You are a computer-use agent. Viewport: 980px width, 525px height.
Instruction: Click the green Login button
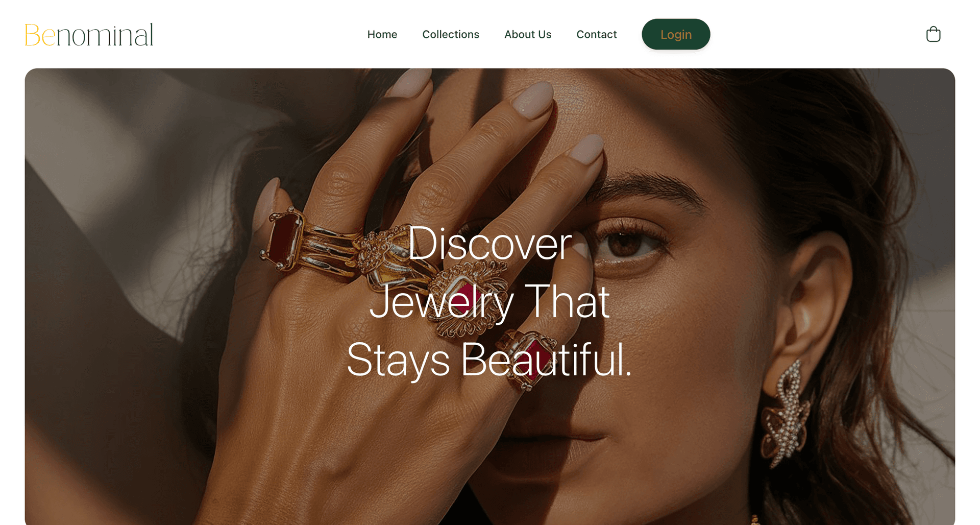point(676,34)
